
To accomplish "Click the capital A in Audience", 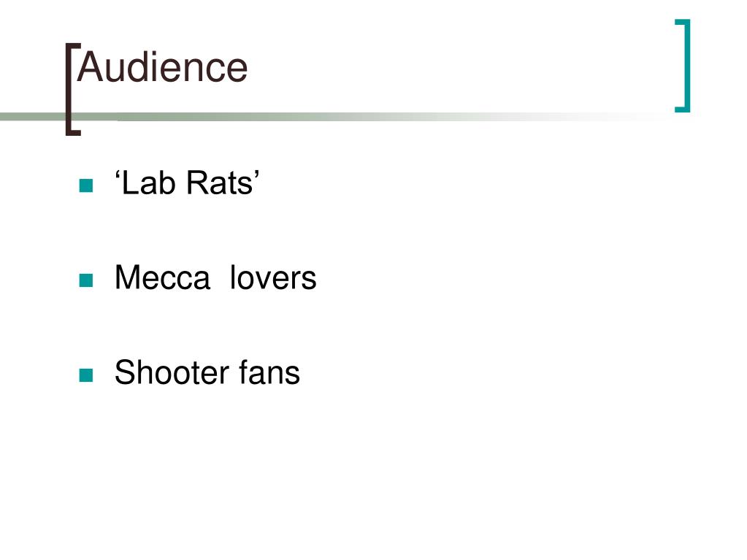I will tap(90, 67).
